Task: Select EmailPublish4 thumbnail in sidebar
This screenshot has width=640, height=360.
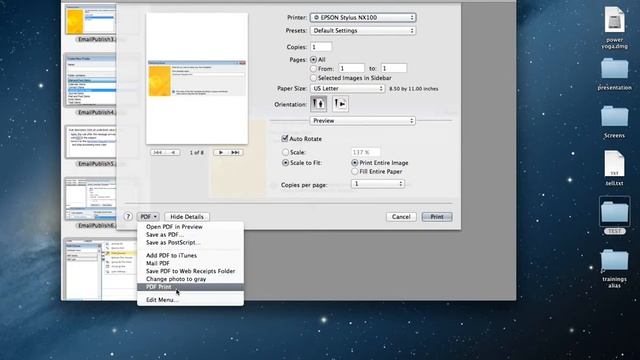Action: 91,80
